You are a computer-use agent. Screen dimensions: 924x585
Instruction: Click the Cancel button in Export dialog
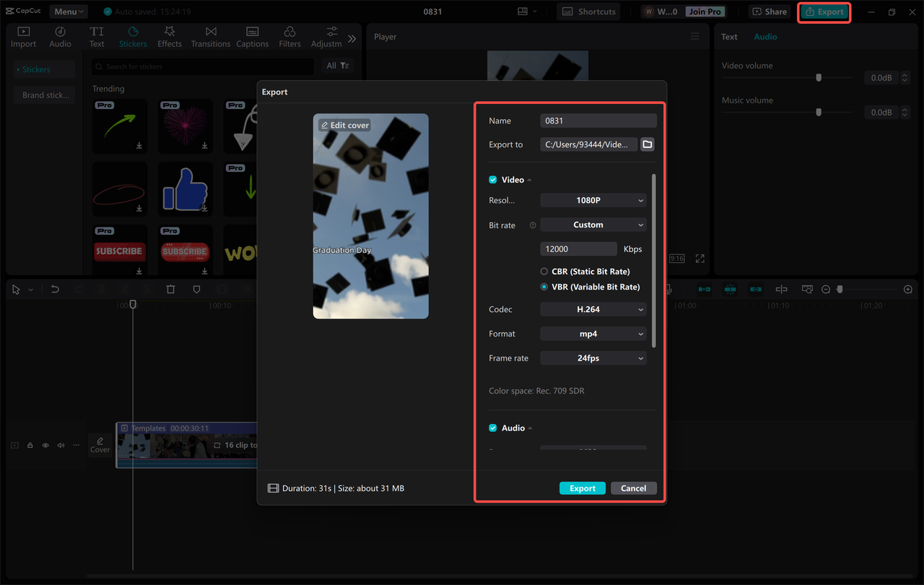[x=633, y=487]
